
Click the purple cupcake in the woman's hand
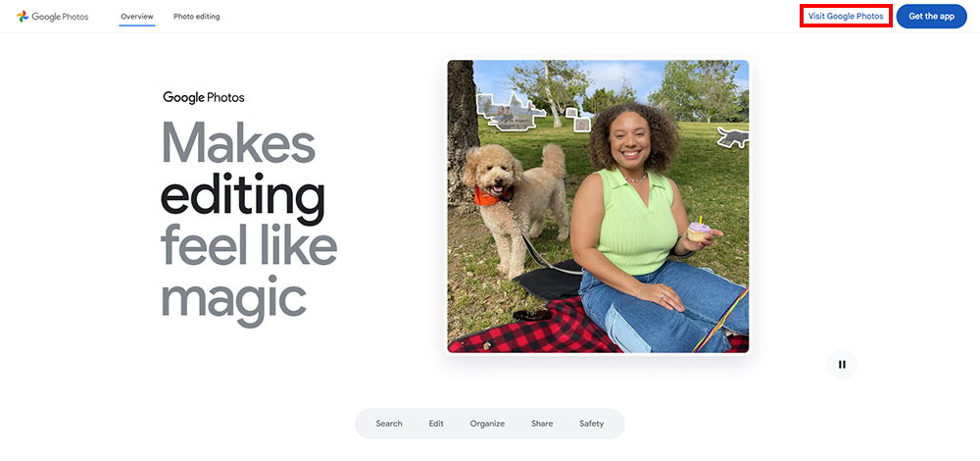tap(698, 230)
